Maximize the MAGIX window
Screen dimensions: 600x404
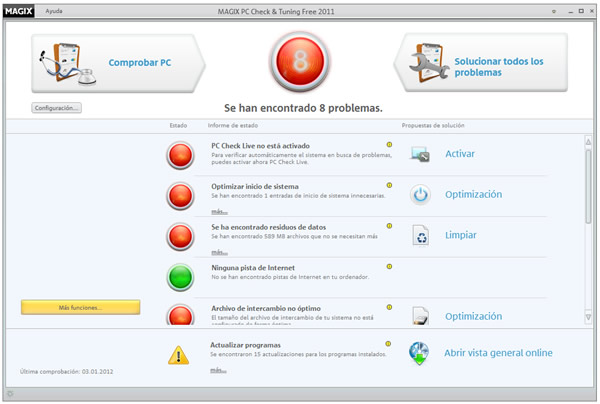(x=581, y=11)
